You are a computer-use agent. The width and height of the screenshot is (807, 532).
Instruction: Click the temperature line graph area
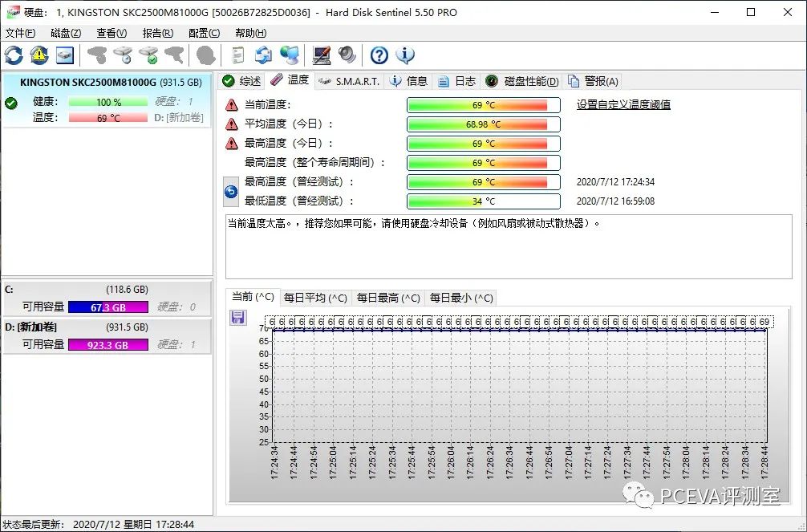pyautogui.click(x=519, y=385)
